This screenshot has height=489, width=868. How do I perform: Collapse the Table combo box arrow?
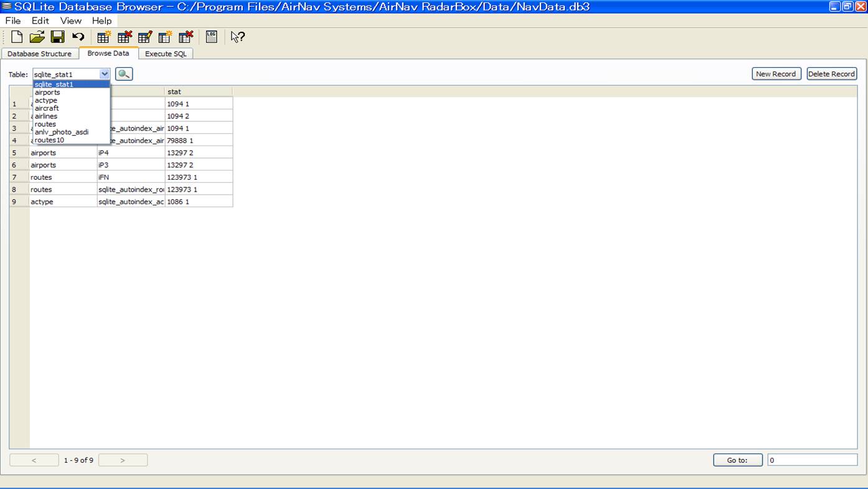pyautogui.click(x=104, y=74)
